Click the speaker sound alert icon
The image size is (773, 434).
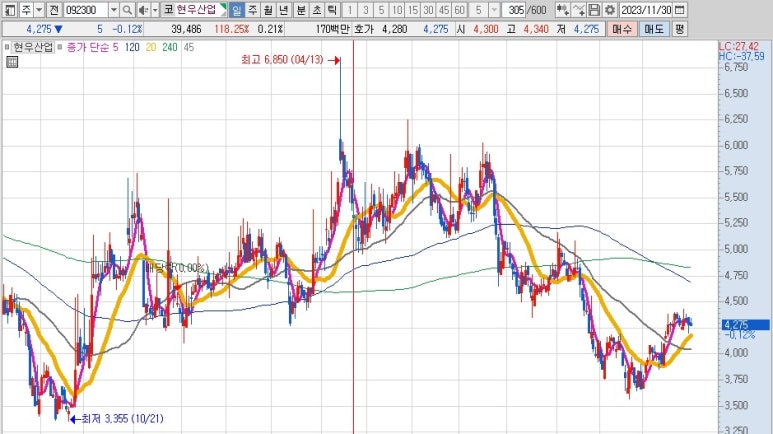tap(143, 9)
